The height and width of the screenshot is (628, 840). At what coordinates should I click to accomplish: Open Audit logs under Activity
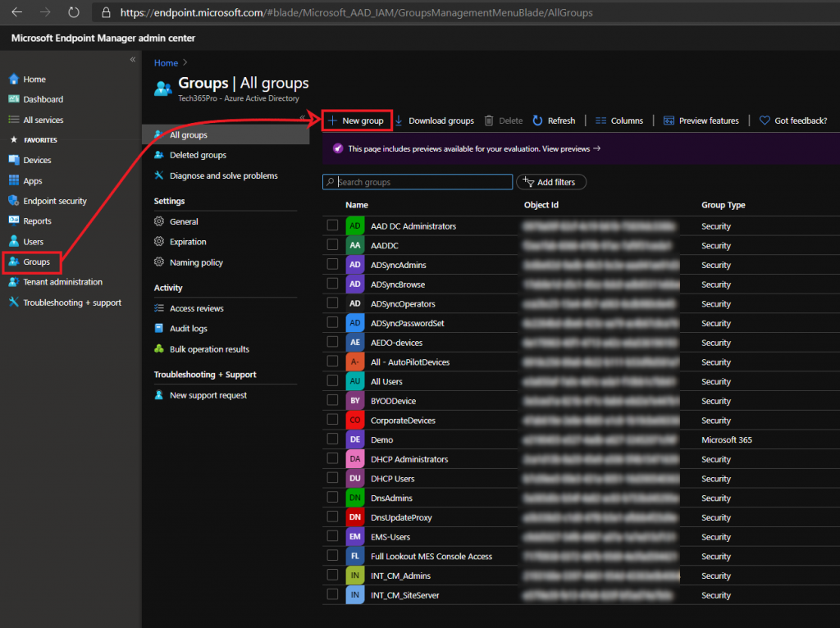pos(188,329)
